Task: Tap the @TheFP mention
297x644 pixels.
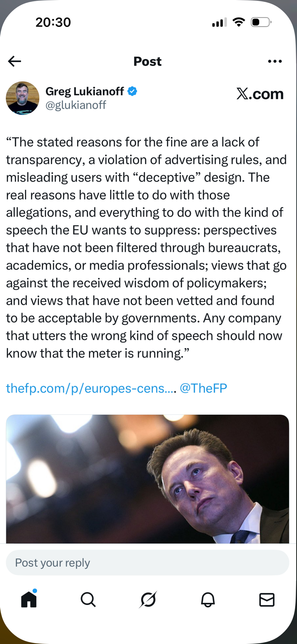Action: tap(203, 388)
